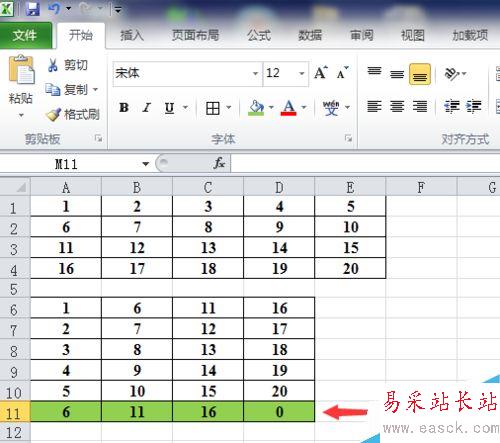Toggle Center horizontal alignment

(397, 107)
